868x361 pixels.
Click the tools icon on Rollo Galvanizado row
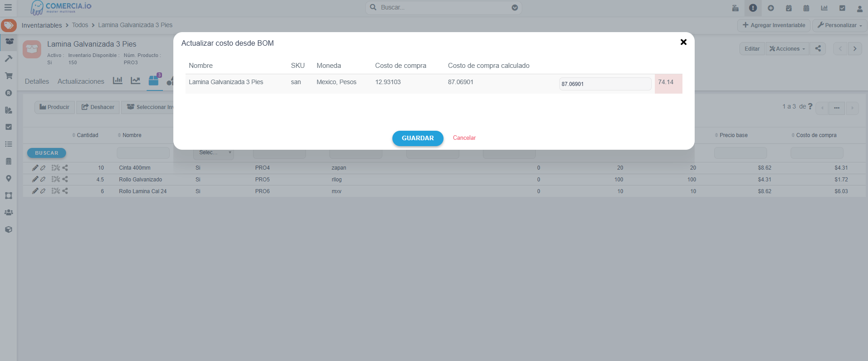point(56,179)
